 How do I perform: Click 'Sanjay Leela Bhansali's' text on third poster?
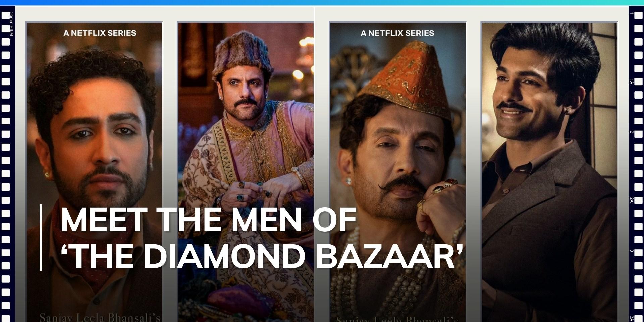pos(397,318)
